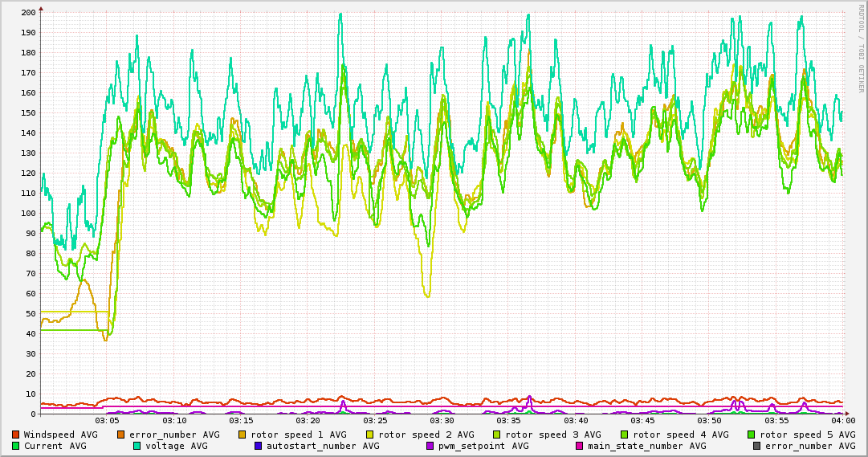Click the 130 value on the vertical axis
The width and height of the screenshot is (868, 457).
[x=27, y=153]
